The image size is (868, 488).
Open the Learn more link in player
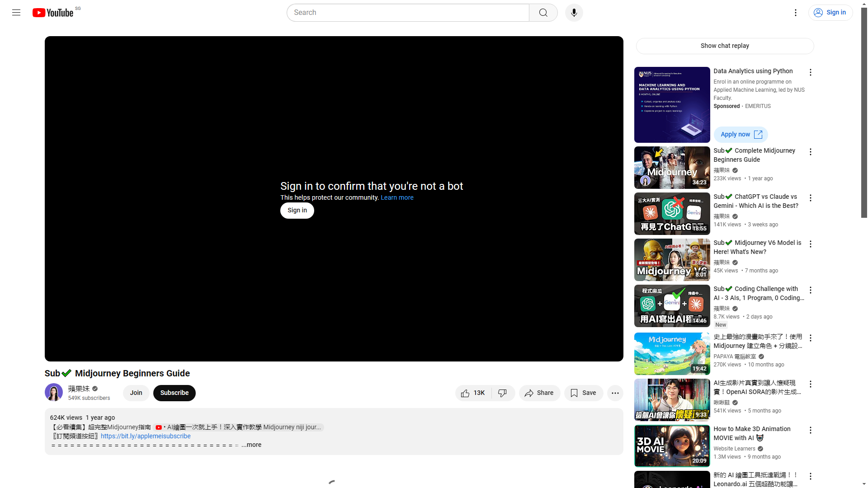click(x=397, y=198)
